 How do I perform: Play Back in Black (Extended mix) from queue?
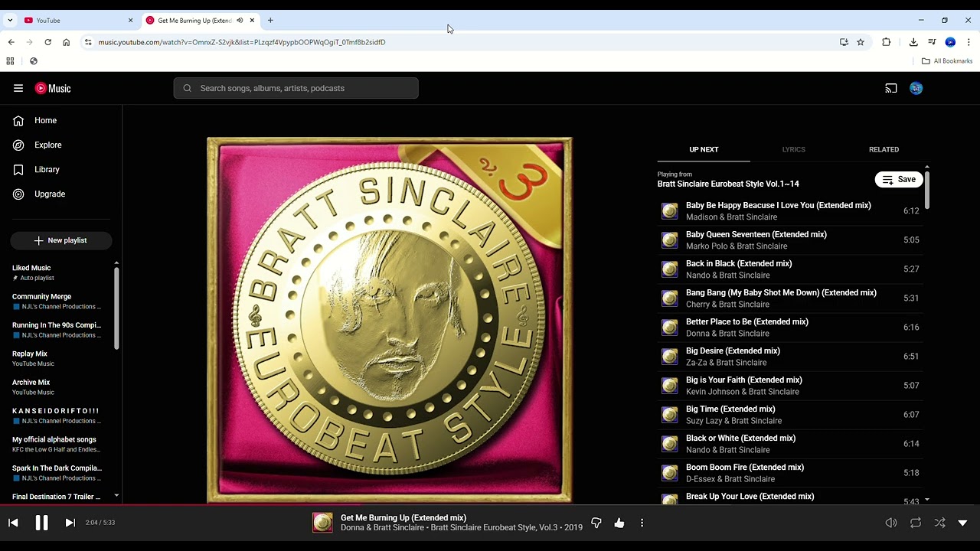[790, 269]
